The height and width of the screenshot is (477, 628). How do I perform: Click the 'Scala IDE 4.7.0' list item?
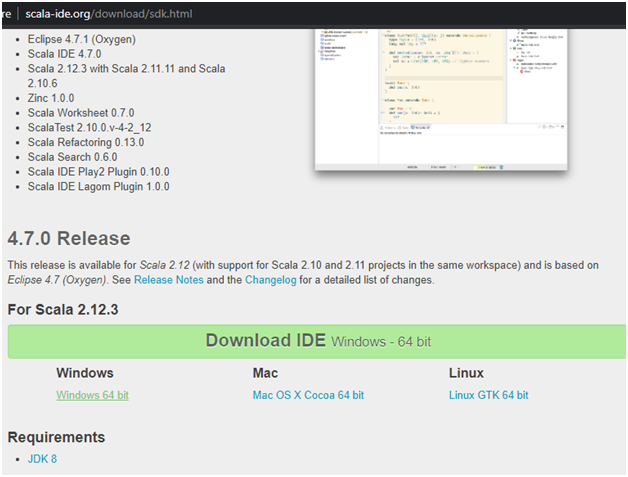click(x=64, y=54)
